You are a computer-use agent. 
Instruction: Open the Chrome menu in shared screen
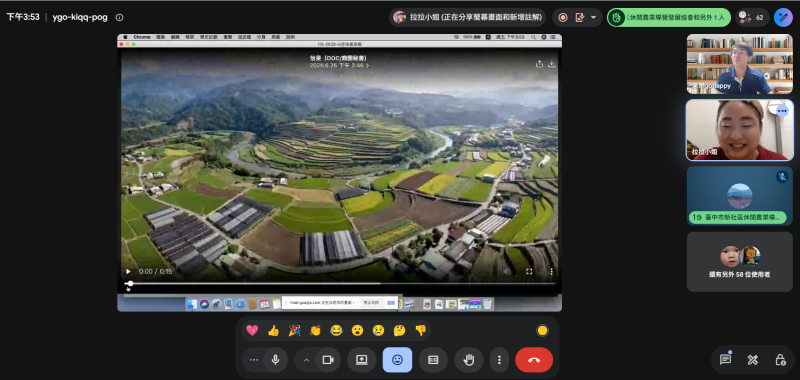[x=142, y=37]
